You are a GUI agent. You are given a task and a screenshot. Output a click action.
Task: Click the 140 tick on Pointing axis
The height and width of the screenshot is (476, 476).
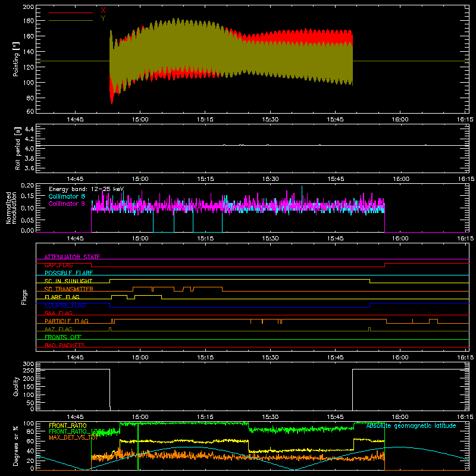pyautogui.click(x=29, y=52)
